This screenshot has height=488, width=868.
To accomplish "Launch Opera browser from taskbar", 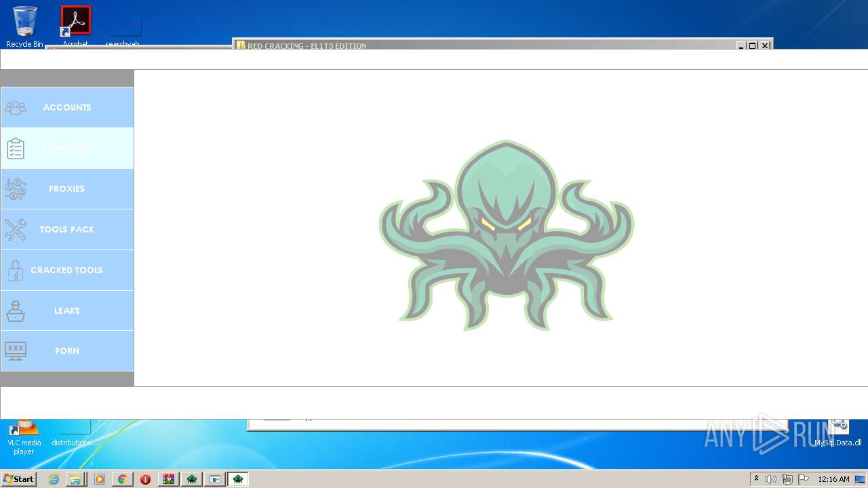I will pos(145,479).
